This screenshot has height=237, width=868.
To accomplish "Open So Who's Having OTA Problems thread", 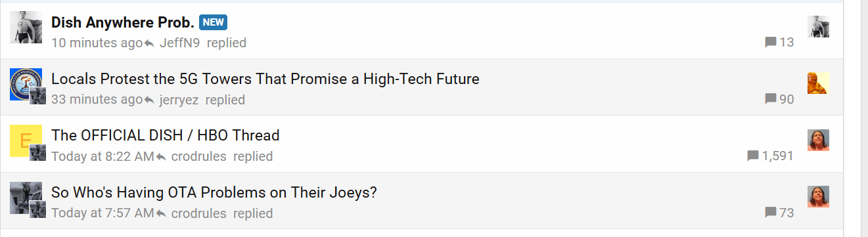I will (x=214, y=193).
